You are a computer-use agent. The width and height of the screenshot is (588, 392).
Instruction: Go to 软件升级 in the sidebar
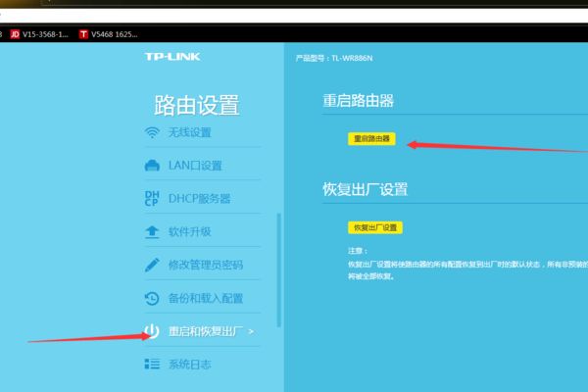190,232
